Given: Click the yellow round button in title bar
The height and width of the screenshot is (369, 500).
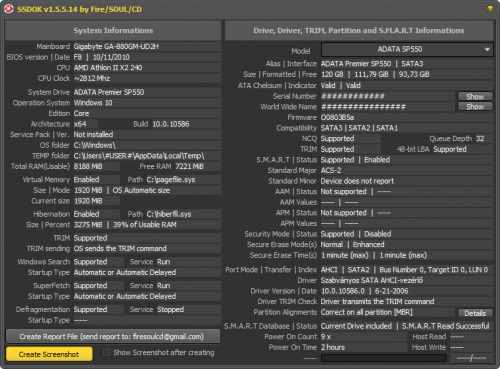Looking at the screenshot, I should pos(490,9).
